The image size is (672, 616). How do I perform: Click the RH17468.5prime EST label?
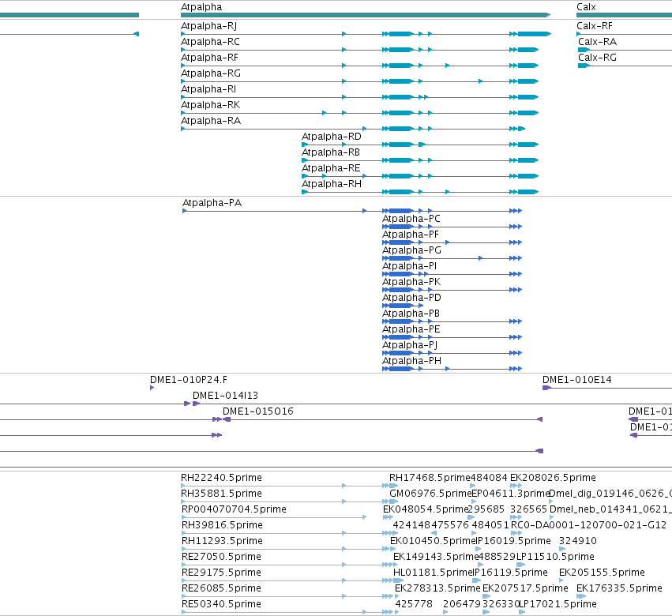coord(430,478)
